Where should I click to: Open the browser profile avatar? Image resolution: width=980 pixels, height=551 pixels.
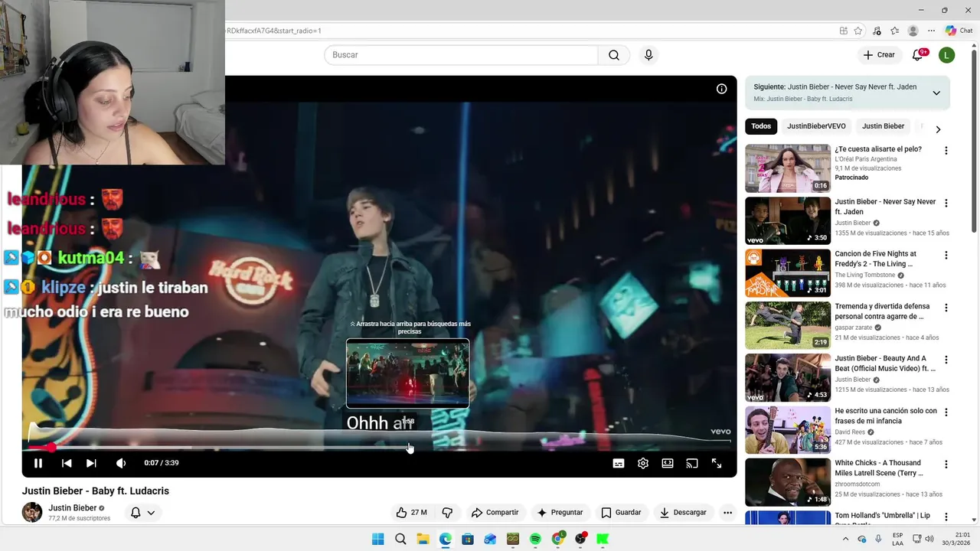click(x=913, y=31)
